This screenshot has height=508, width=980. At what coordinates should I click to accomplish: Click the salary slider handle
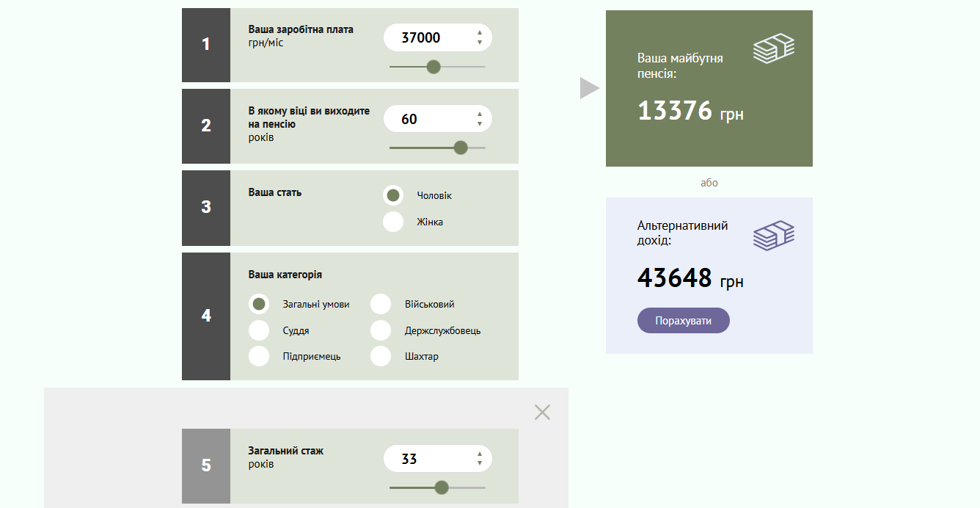click(x=434, y=67)
